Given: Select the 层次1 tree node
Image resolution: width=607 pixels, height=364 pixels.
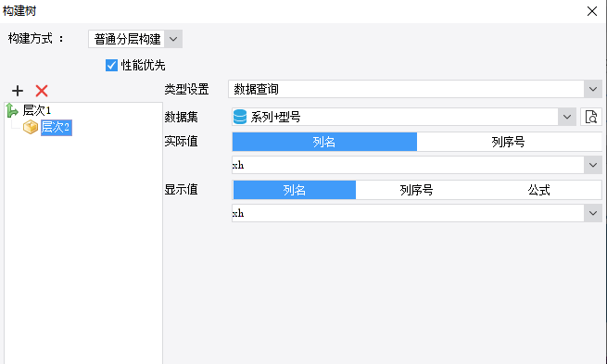Looking at the screenshot, I should point(37,110).
